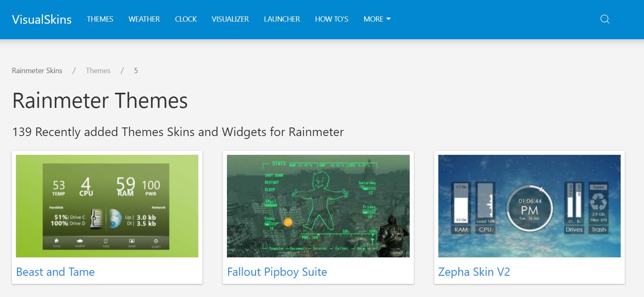Viewport: 644px width, 297px height.
Task: Click the Rainmeter Themes page heading
Action: click(100, 100)
